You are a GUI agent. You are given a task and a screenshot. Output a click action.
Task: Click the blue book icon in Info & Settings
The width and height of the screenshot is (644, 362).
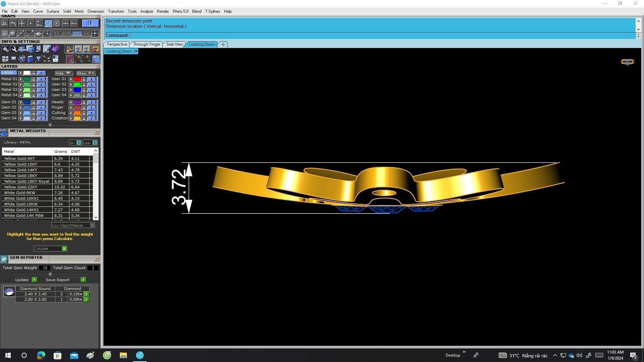click(x=30, y=59)
